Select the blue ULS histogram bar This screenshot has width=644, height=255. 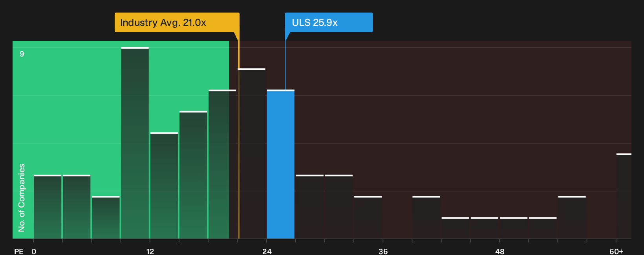point(280,164)
